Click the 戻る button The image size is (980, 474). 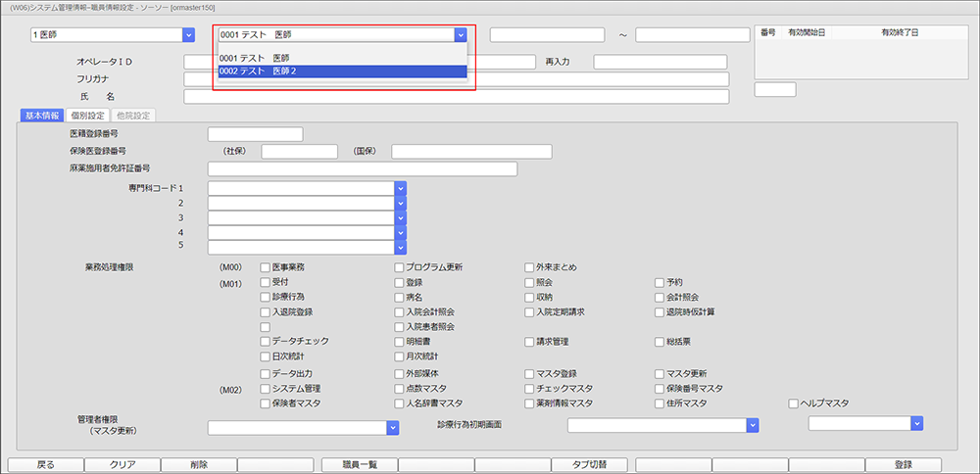pos(46,464)
